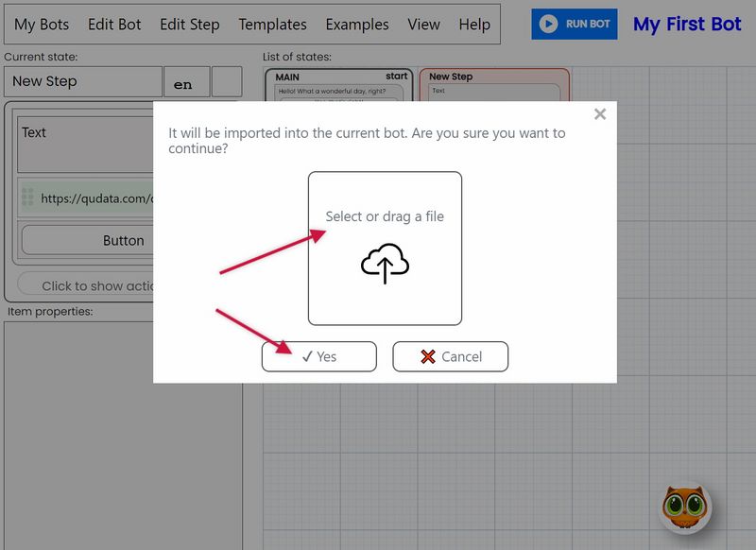Click the 'en' language badge
756x550 pixels.
tap(185, 82)
